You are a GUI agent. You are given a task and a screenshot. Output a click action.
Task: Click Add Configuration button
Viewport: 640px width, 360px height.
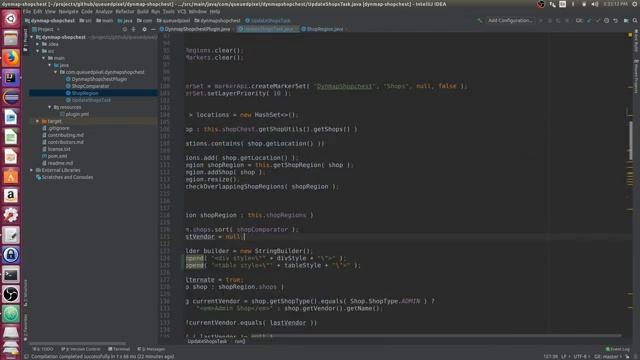(510, 20)
